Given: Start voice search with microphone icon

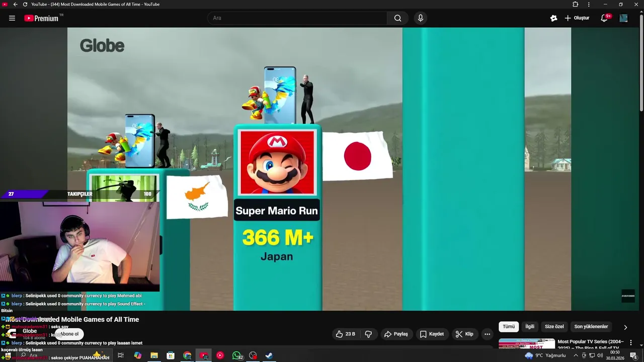Looking at the screenshot, I should (421, 18).
